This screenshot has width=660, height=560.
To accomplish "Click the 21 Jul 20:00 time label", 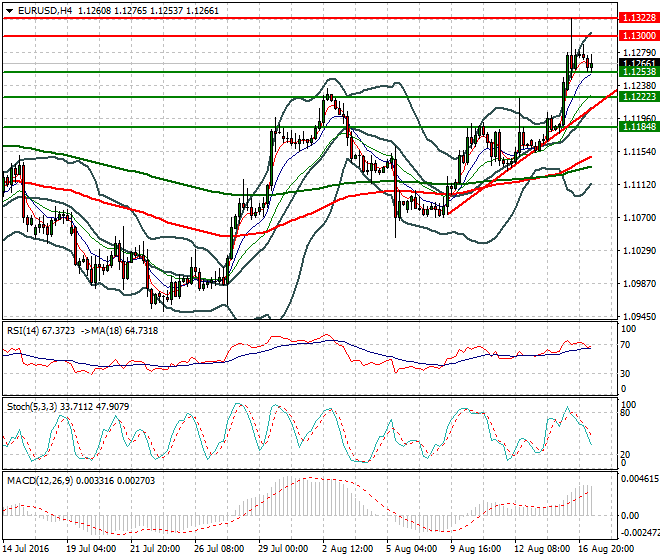I will (x=155, y=549).
